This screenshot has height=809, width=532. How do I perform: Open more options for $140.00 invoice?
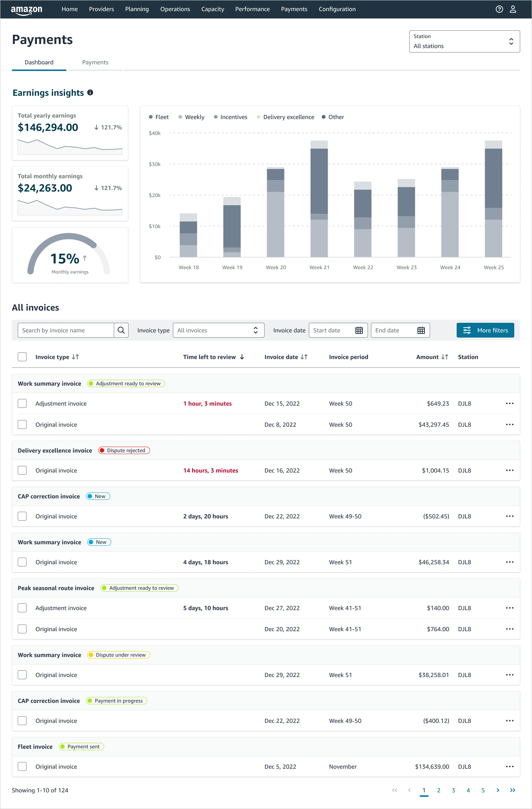coord(510,608)
